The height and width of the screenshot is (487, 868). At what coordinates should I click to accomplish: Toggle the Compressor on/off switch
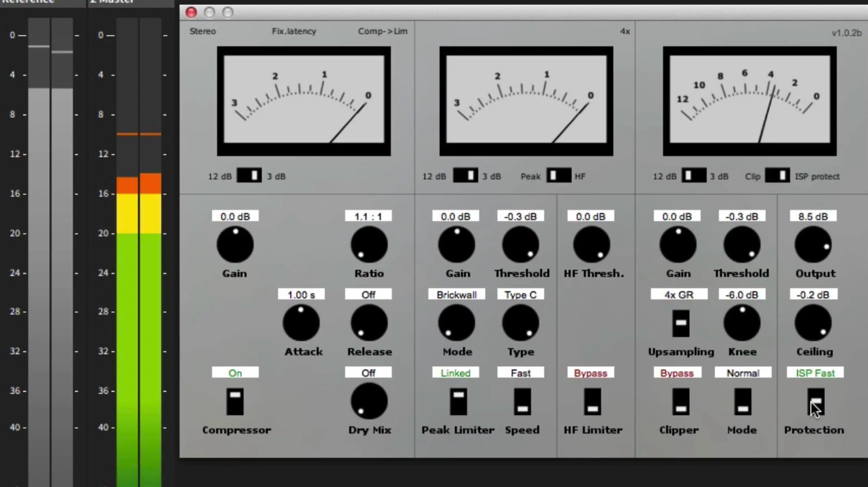click(x=235, y=401)
